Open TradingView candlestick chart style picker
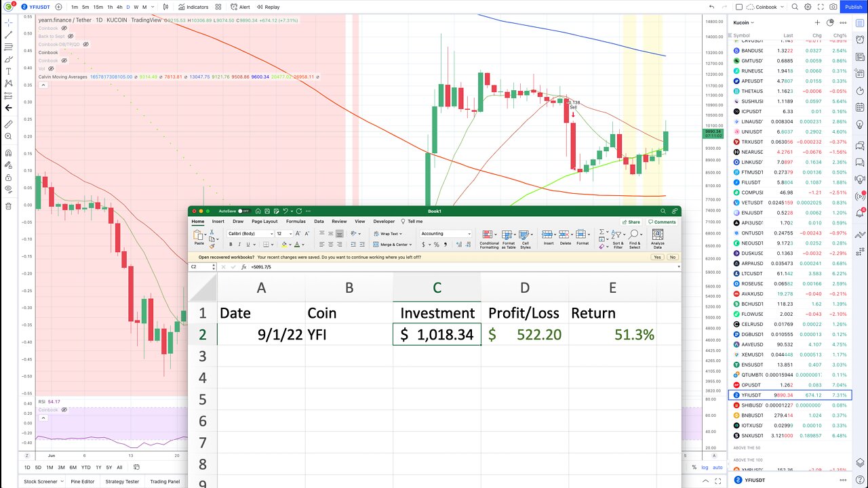Image resolution: width=868 pixels, height=488 pixels. pos(165,7)
